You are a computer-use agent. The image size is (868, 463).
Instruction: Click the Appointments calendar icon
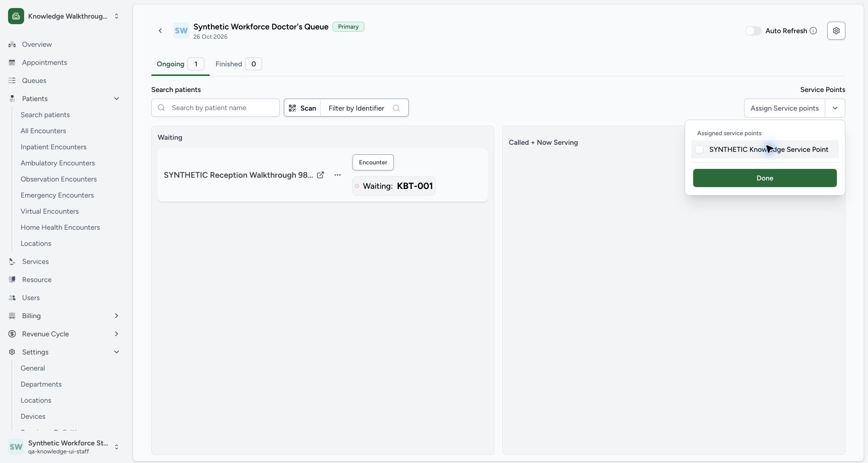point(12,62)
